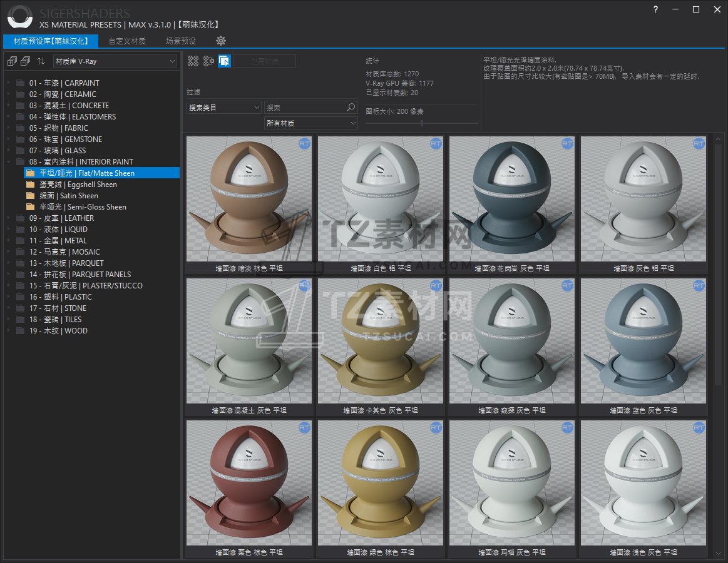This screenshot has height=563, width=728.
Task: Open the help question mark icon
Action: click(x=655, y=9)
